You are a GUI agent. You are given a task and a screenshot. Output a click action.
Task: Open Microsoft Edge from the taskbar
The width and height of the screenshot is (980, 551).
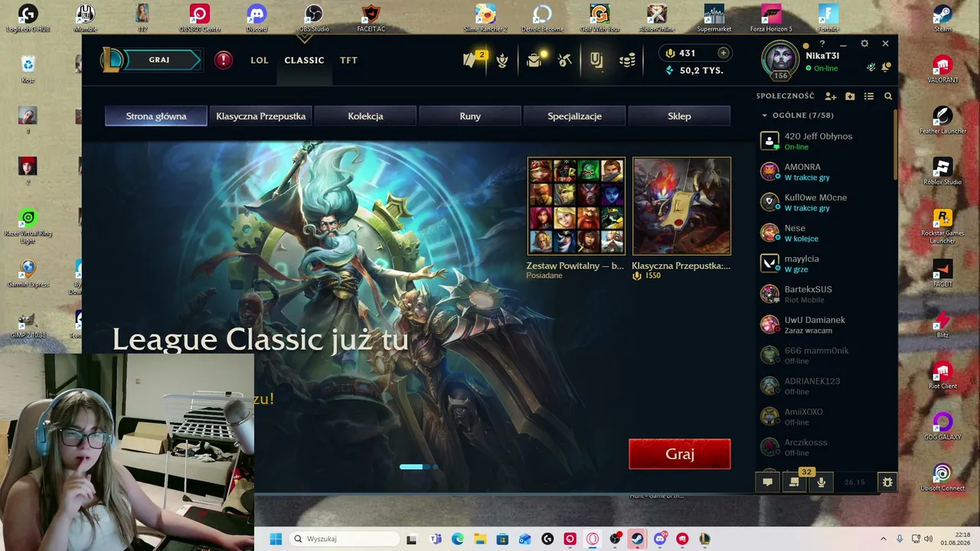(x=457, y=539)
